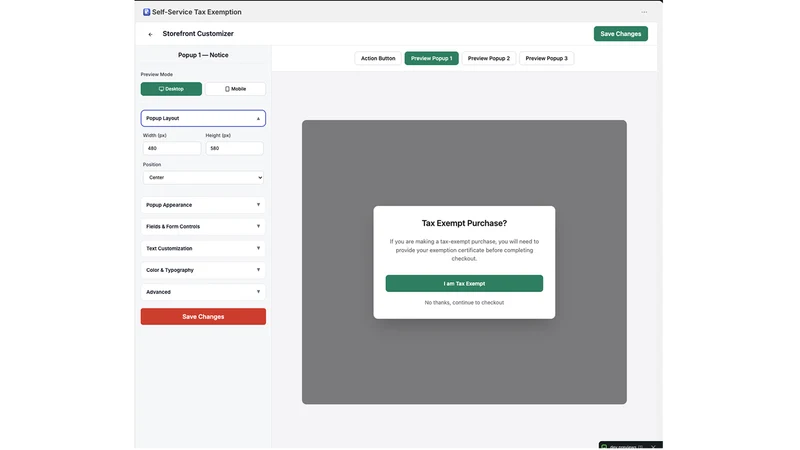Expand the Advanced section

203,292
